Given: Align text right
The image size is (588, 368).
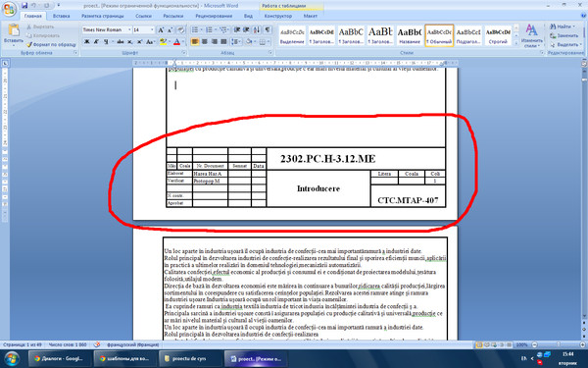Looking at the screenshot, I should (x=214, y=41).
